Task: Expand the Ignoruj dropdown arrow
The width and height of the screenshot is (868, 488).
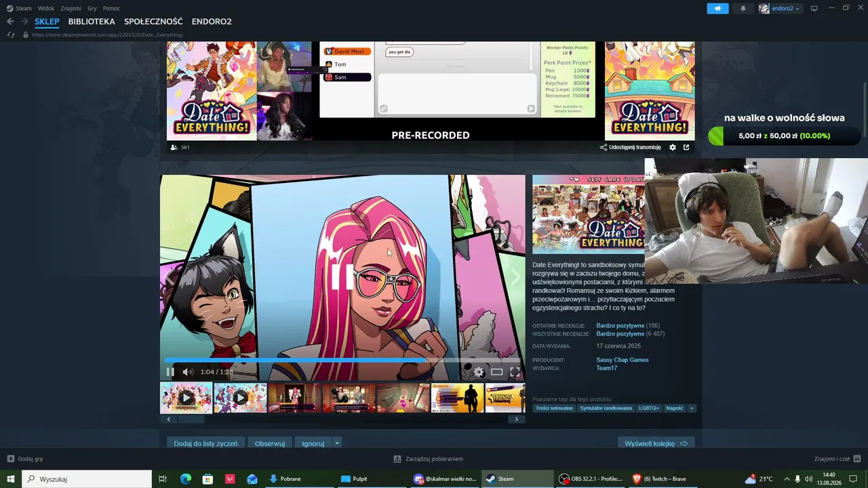Action: pyautogui.click(x=337, y=443)
